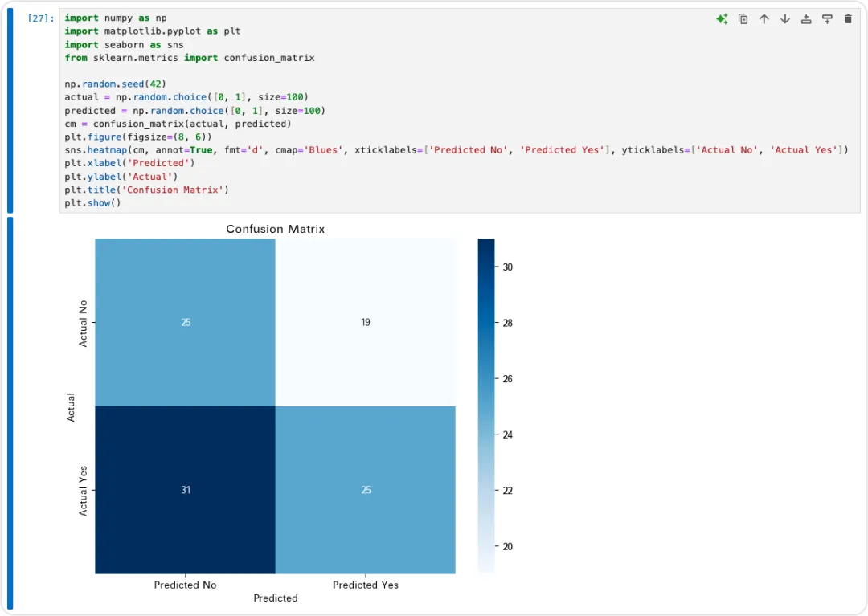Click the colorbar tick label 28
This screenshot has width=868, height=616.
(x=508, y=323)
